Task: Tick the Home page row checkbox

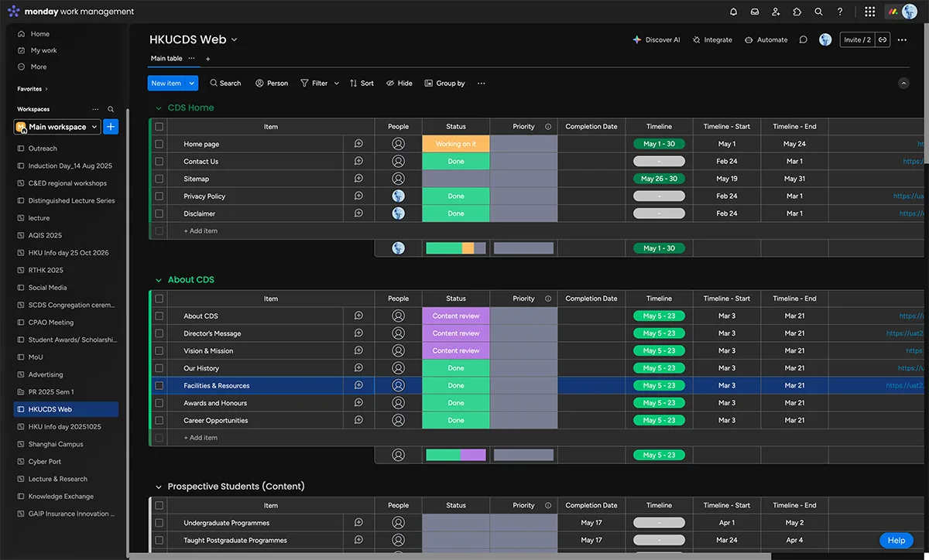Action: 159,144
